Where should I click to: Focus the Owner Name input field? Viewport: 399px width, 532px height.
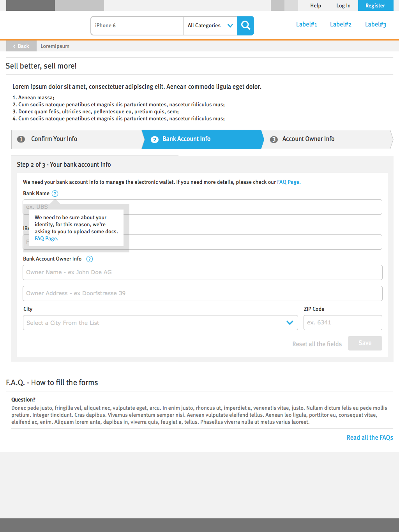tap(203, 273)
